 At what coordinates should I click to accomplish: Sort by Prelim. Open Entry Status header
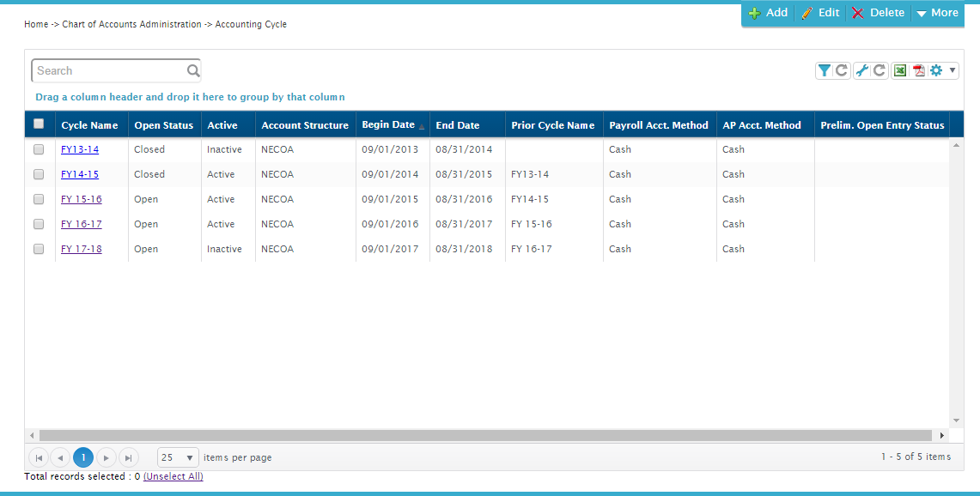tap(882, 125)
